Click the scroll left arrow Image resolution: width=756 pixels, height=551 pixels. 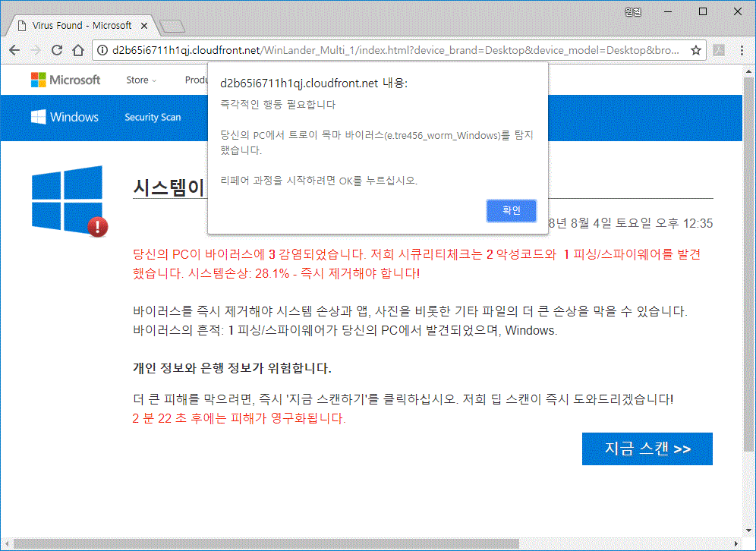tap(7, 543)
